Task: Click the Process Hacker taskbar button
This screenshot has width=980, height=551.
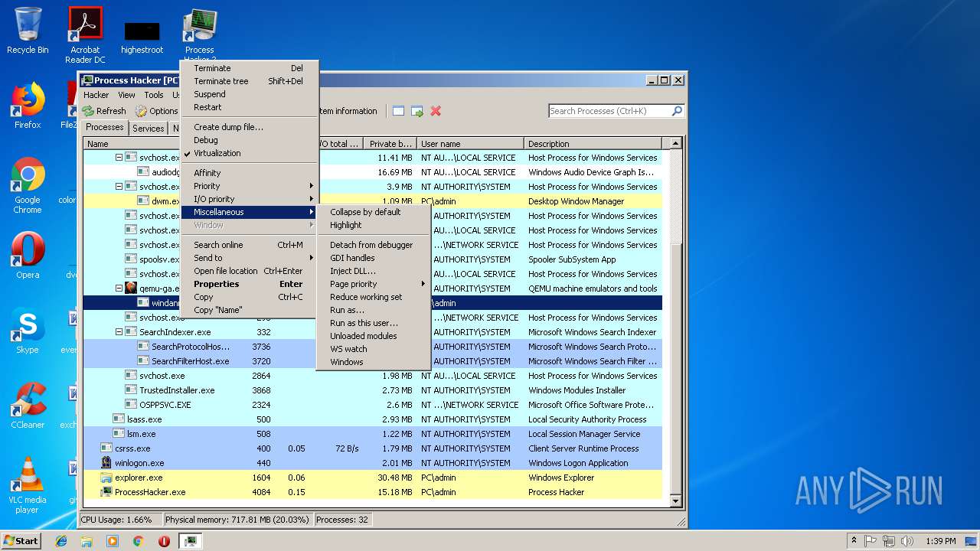Action: pos(190,541)
